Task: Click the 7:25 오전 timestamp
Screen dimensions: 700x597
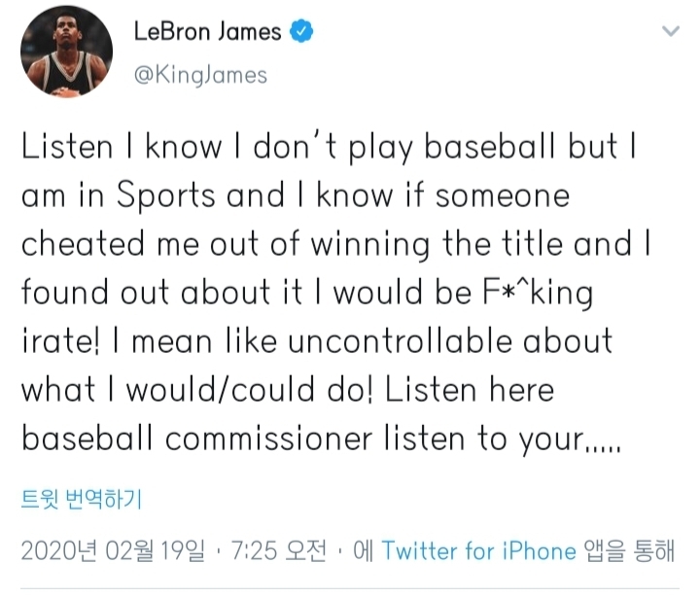Action: click(x=279, y=550)
